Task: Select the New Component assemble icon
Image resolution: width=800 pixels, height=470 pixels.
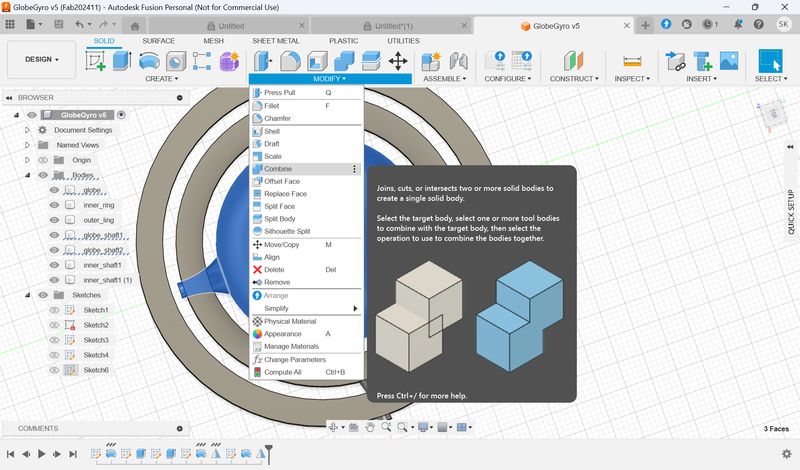Action: pos(431,61)
